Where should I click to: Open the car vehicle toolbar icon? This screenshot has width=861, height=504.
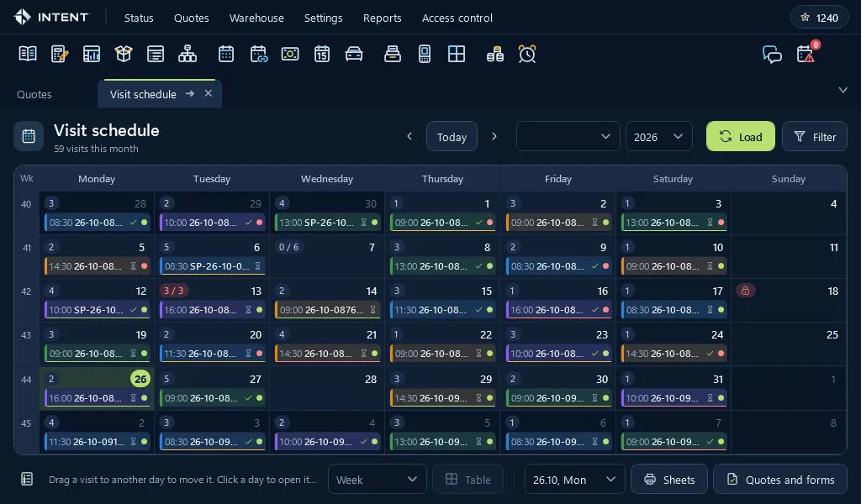(x=354, y=54)
